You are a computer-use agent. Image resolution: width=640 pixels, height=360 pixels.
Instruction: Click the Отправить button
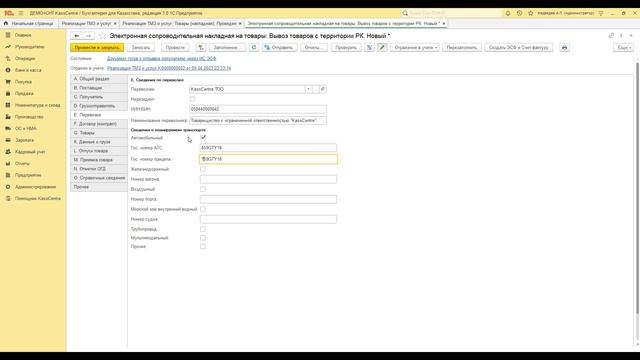pyautogui.click(x=279, y=47)
